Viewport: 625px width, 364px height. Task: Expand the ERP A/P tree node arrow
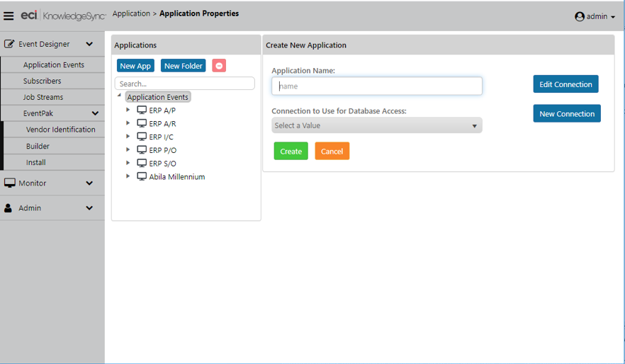(x=128, y=110)
